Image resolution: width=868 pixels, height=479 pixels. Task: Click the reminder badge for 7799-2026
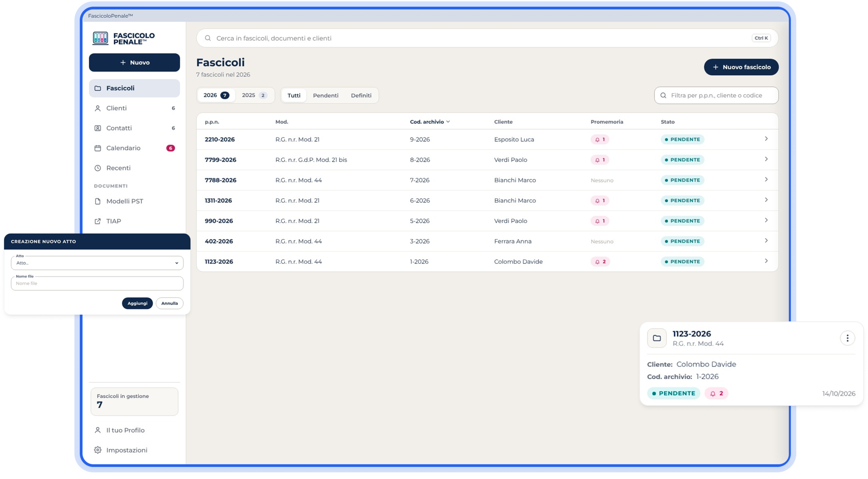click(x=600, y=160)
